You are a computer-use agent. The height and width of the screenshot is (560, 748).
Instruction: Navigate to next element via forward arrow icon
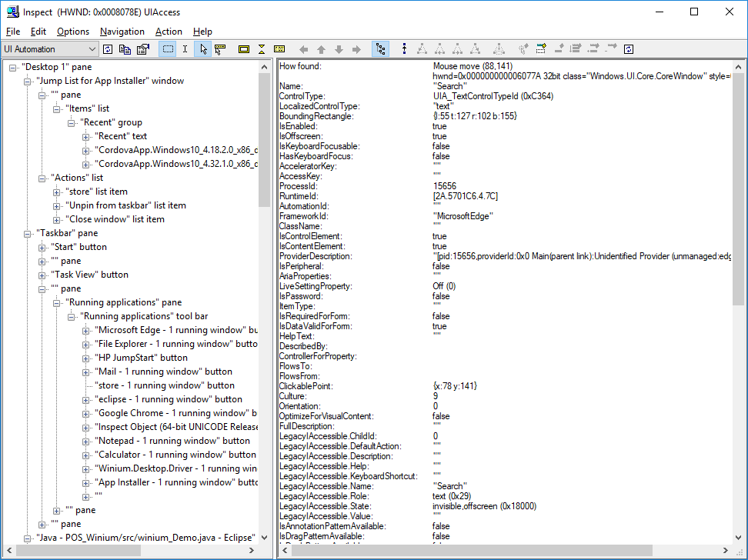(356, 48)
